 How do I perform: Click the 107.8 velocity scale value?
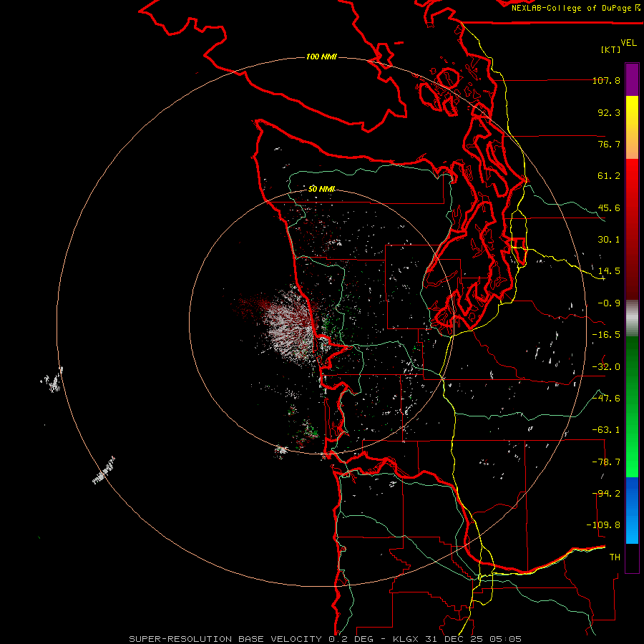click(x=606, y=80)
